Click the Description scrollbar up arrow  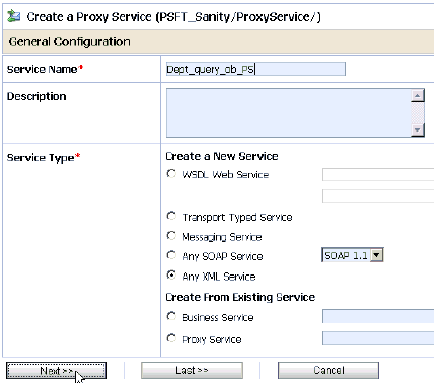pyautogui.click(x=418, y=96)
